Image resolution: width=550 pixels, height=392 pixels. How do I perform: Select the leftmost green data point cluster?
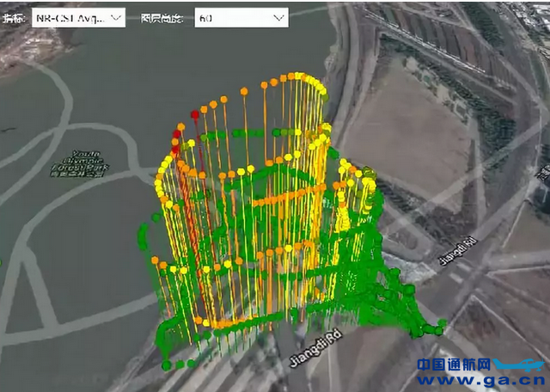143,230
